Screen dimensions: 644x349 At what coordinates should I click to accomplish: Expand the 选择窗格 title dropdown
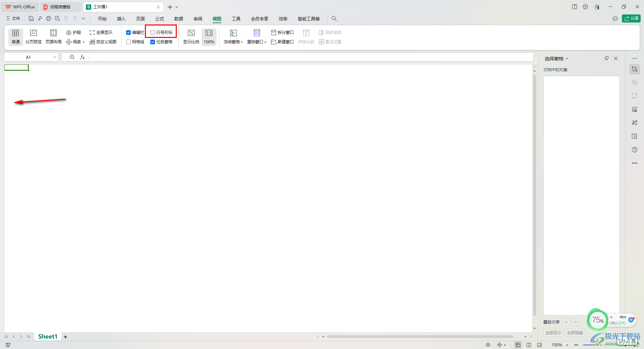click(567, 59)
